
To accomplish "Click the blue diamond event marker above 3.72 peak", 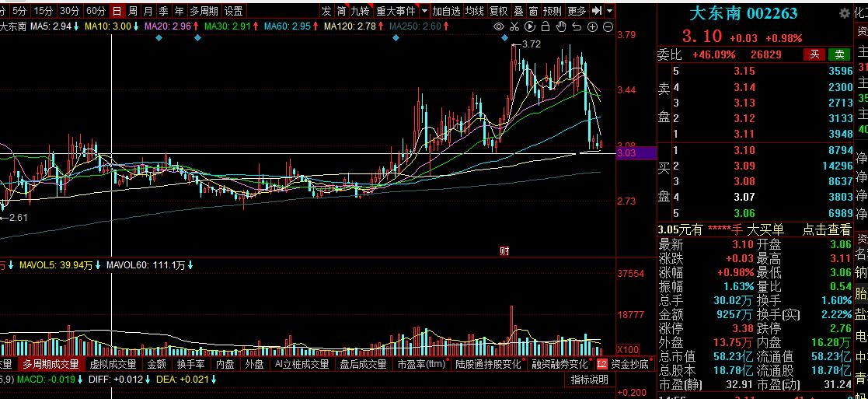I will coord(505,37).
